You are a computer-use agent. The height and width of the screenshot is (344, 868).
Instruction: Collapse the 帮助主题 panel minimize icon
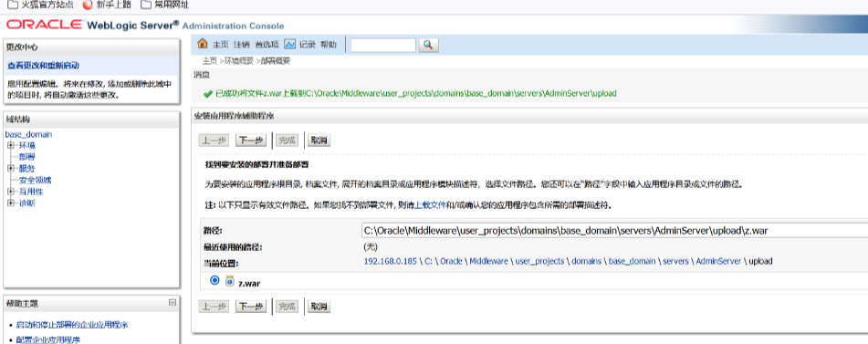(x=173, y=303)
